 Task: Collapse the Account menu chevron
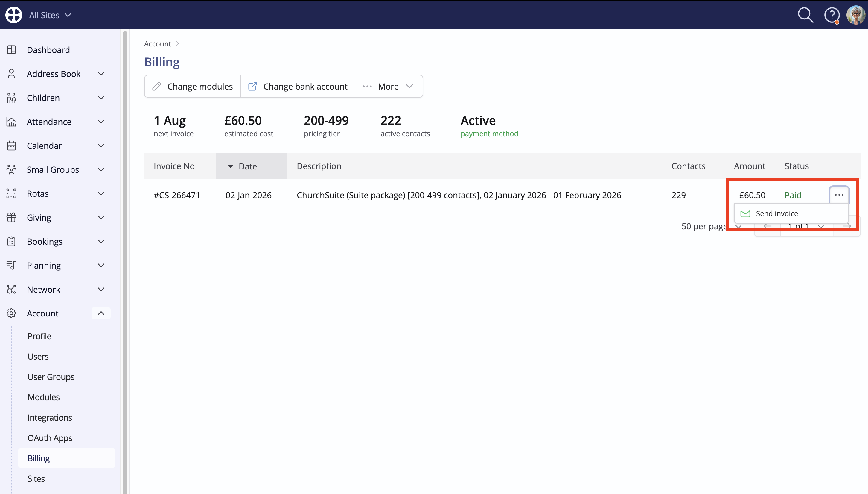(x=101, y=313)
